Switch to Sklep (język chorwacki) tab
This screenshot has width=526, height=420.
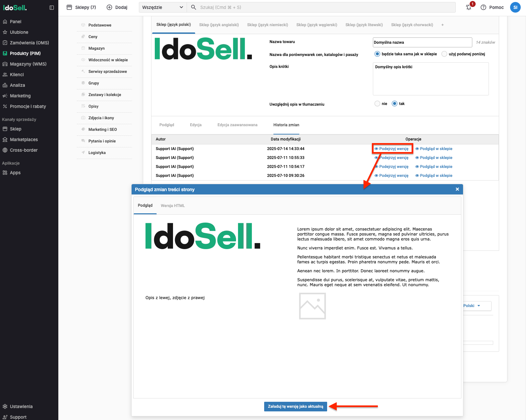pos(412,25)
